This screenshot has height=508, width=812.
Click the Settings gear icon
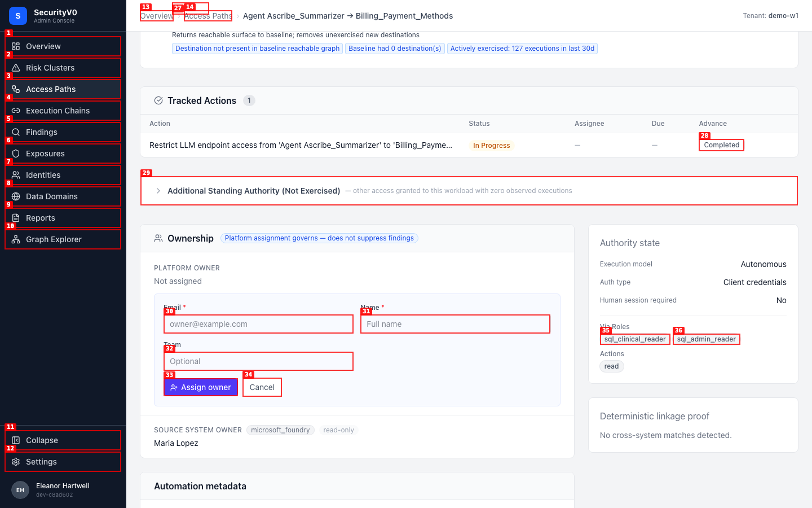click(16, 462)
